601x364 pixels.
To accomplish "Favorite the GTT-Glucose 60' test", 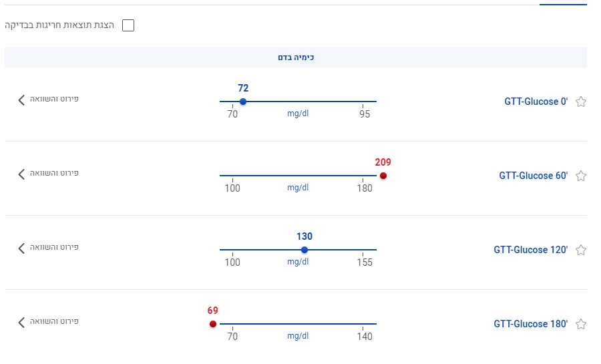I will tap(581, 176).
